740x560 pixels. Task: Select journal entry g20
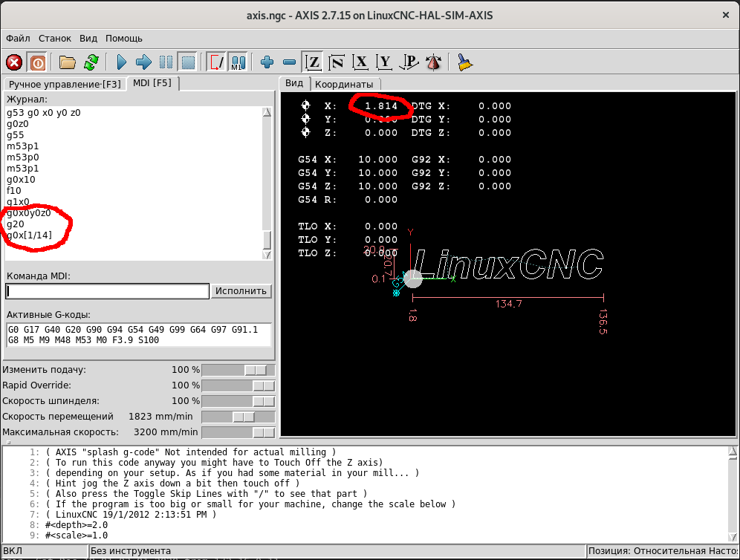(x=15, y=224)
